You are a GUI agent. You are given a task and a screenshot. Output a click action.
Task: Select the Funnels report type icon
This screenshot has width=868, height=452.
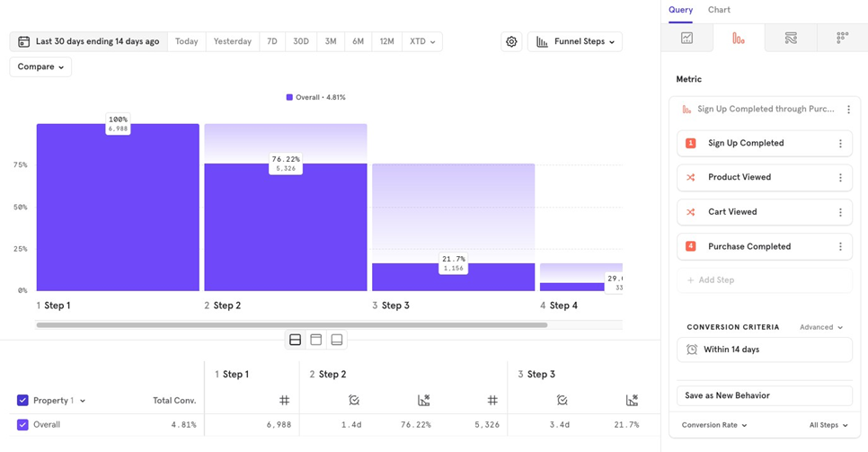[x=739, y=38]
